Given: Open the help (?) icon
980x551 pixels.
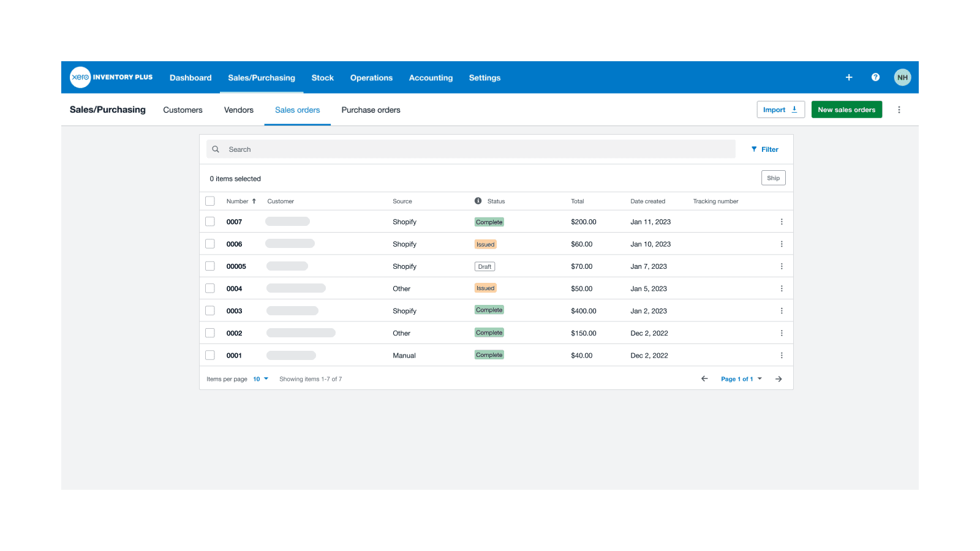Looking at the screenshot, I should click(x=875, y=77).
